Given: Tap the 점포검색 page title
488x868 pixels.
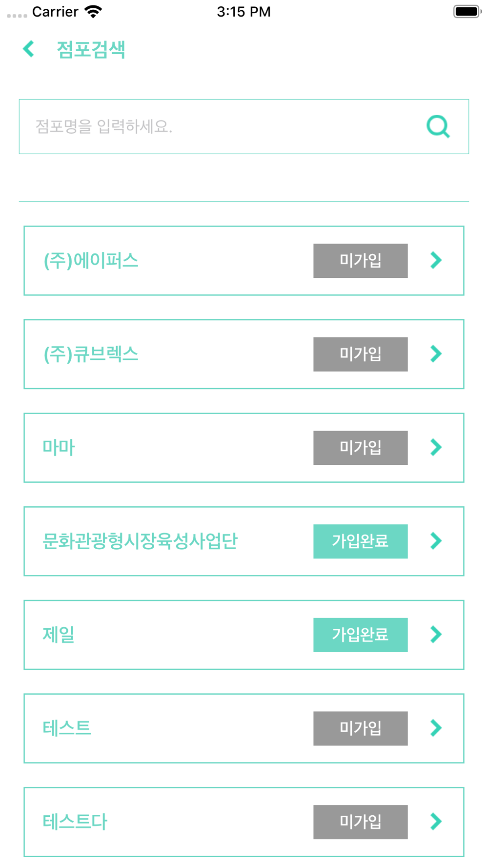Looking at the screenshot, I should pyautogui.click(x=91, y=49).
